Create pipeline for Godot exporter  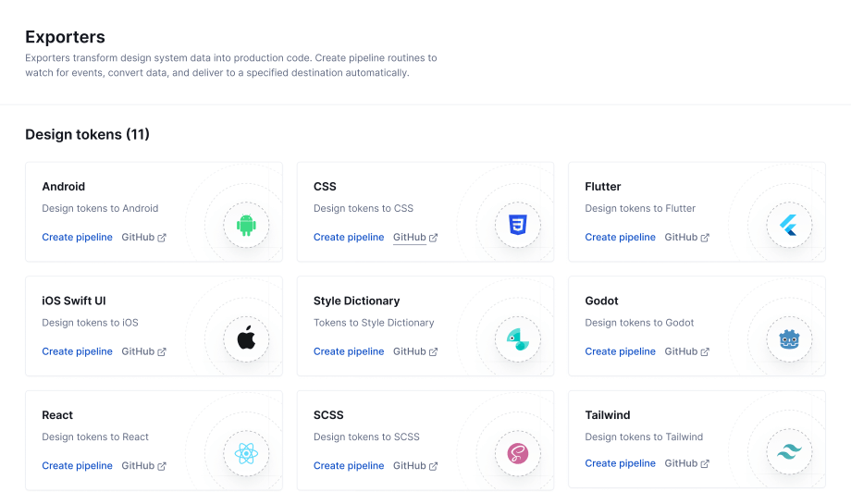pyautogui.click(x=620, y=351)
